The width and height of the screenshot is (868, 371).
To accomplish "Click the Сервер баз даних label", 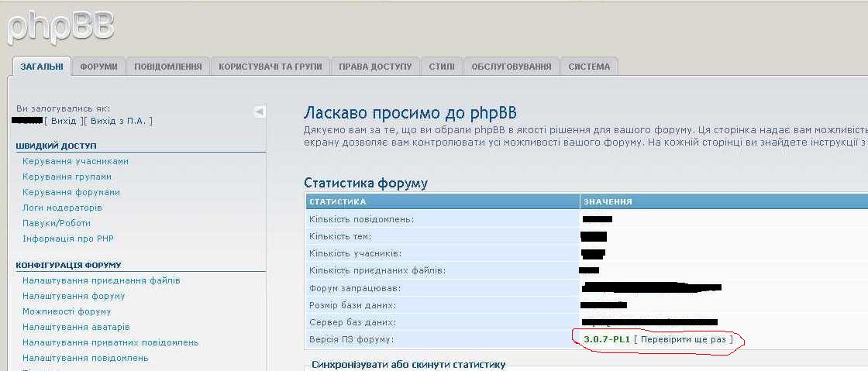I will tap(353, 322).
